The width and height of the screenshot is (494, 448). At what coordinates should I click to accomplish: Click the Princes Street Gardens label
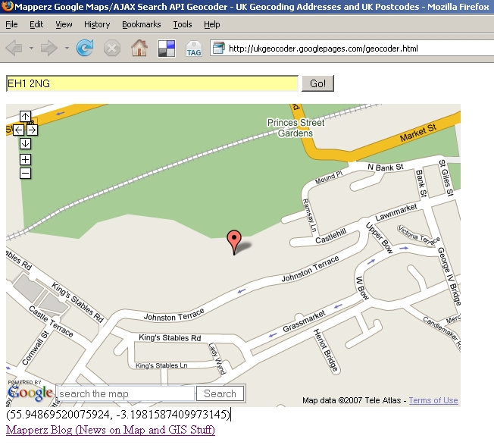pos(295,127)
